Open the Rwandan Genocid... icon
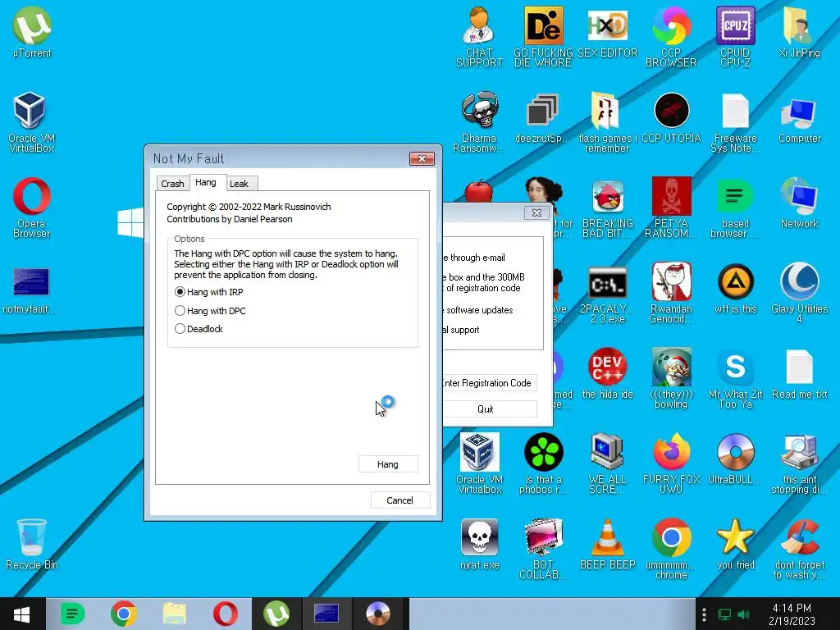The height and width of the screenshot is (630, 840). (671, 294)
